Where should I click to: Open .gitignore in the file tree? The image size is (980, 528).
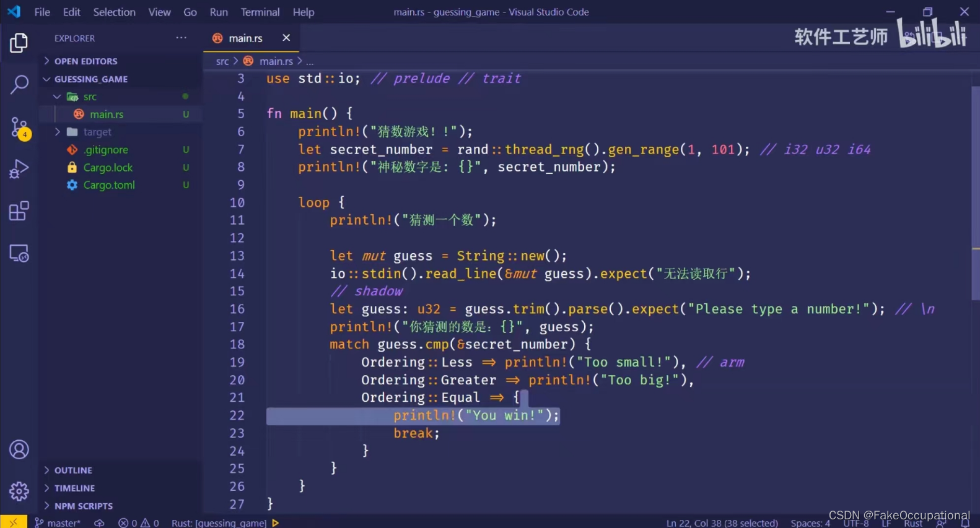tap(106, 150)
